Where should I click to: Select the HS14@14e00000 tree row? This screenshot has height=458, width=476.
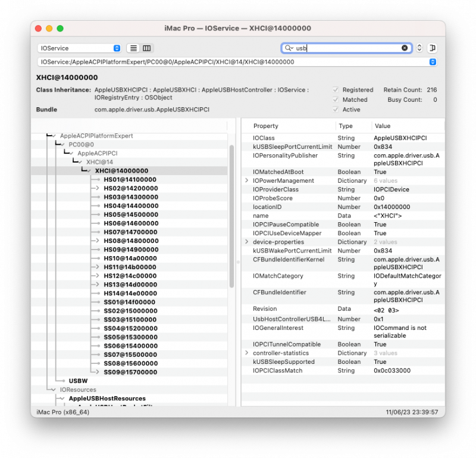click(x=129, y=294)
